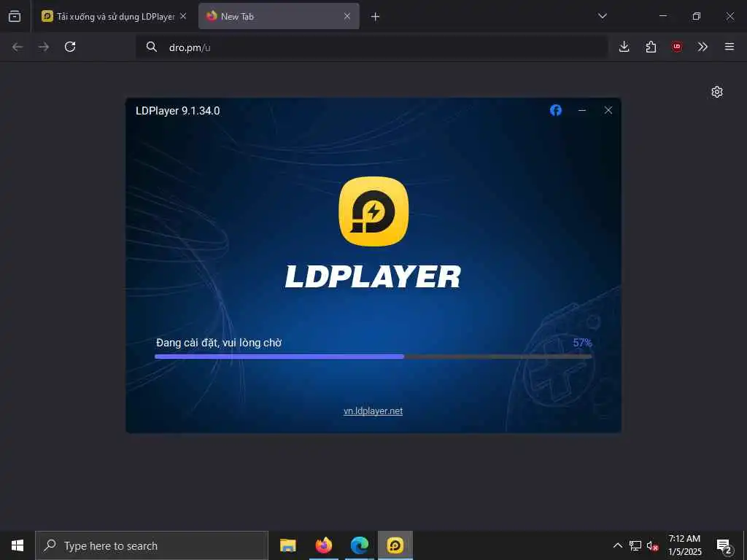Select the LDPlayer installer taskbar icon
This screenshot has width=747, height=560.
click(x=395, y=545)
